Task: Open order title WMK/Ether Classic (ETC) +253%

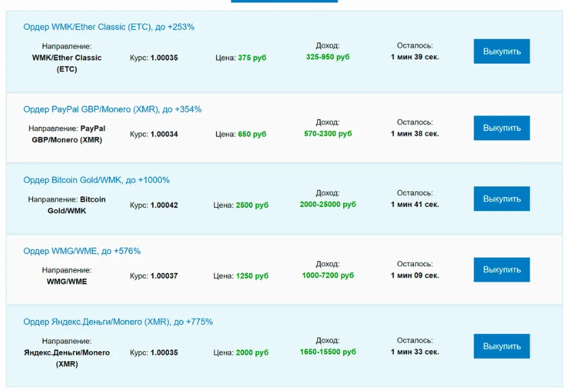Action: pyautogui.click(x=109, y=27)
